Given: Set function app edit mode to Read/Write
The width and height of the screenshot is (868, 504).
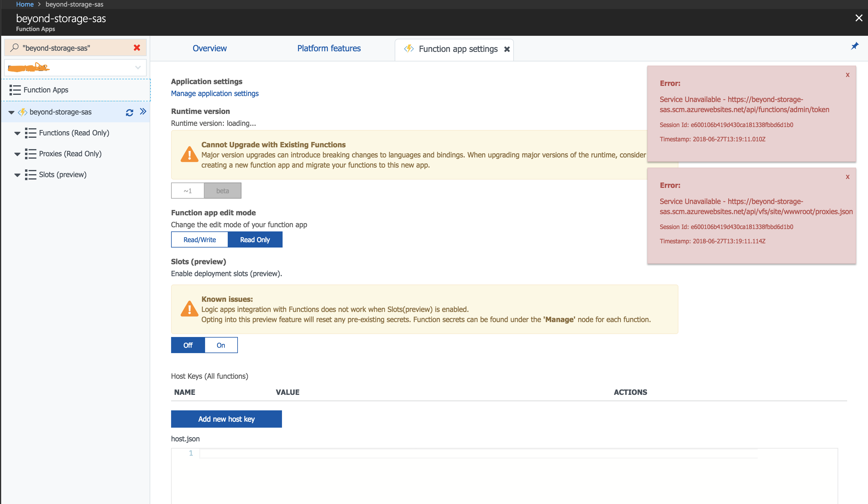Looking at the screenshot, I should pyautogui.click(x=199, y=239).
